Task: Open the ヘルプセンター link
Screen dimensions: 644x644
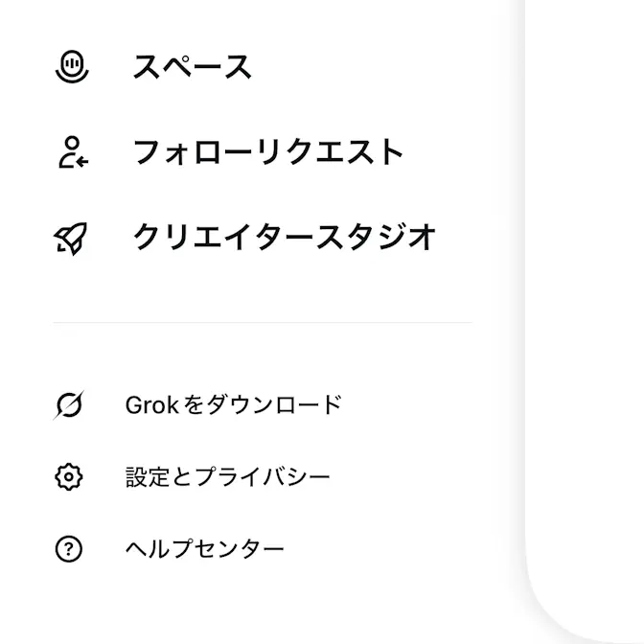Action: click(x=204, y=549)
